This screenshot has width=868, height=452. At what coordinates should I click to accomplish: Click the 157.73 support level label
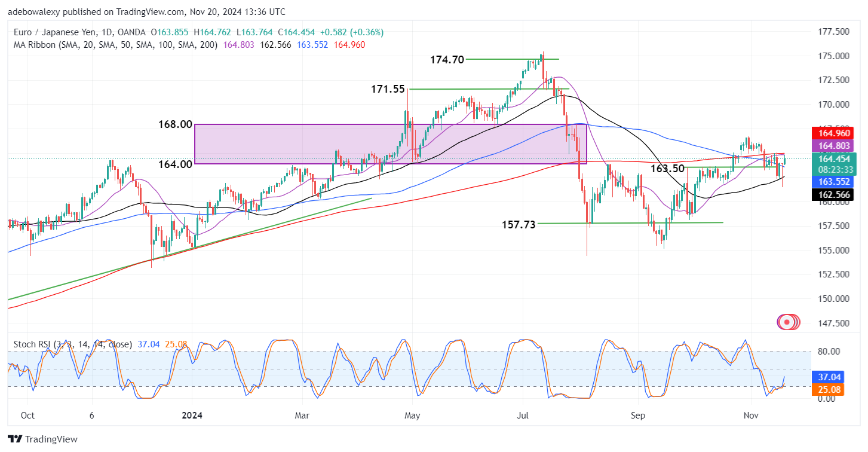click(520, 224)
